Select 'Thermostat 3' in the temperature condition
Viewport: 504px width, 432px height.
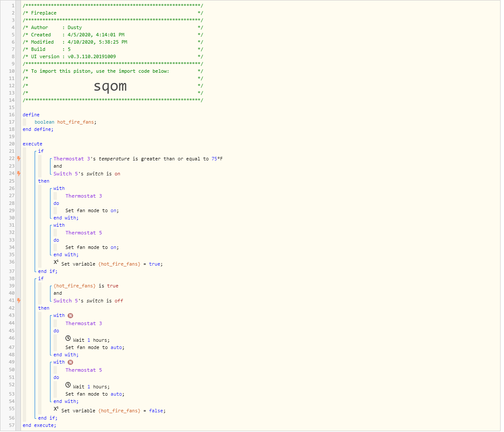click(72, 159)
